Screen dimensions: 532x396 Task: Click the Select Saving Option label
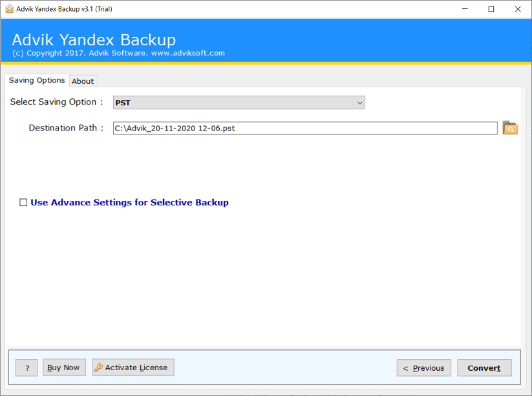(x=56, y=101)
